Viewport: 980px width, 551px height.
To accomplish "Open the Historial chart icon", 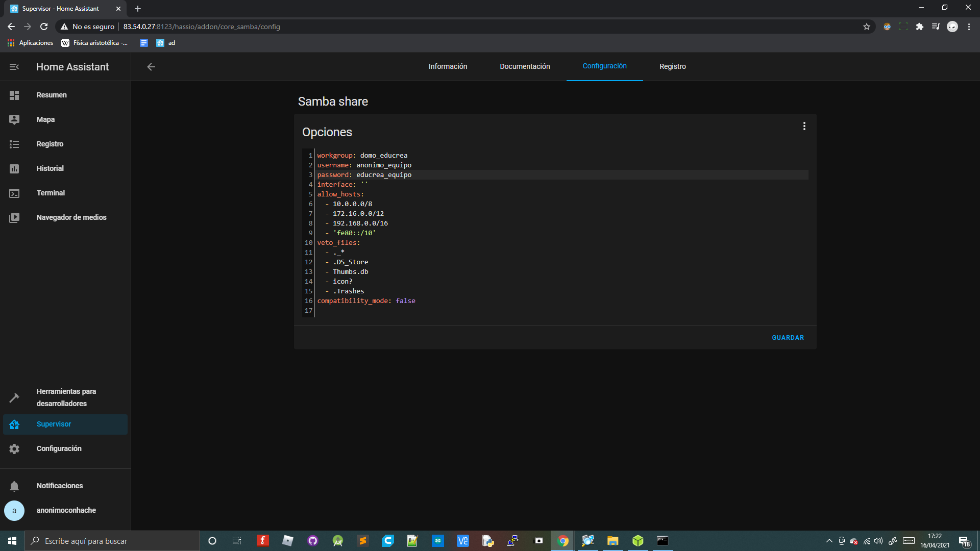I will point(14,169).
